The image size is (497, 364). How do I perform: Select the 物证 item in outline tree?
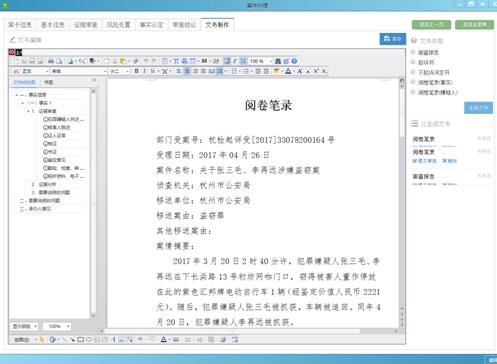click(50, 144)
